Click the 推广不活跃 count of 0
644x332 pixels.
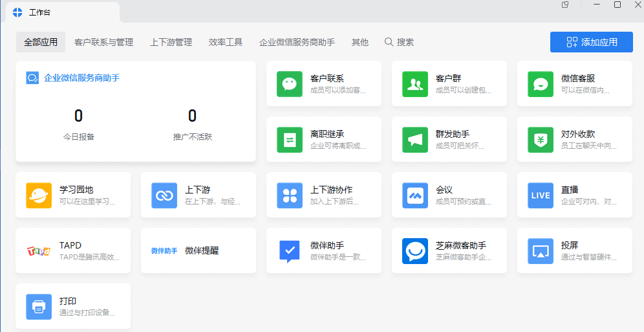pos(192,116)
